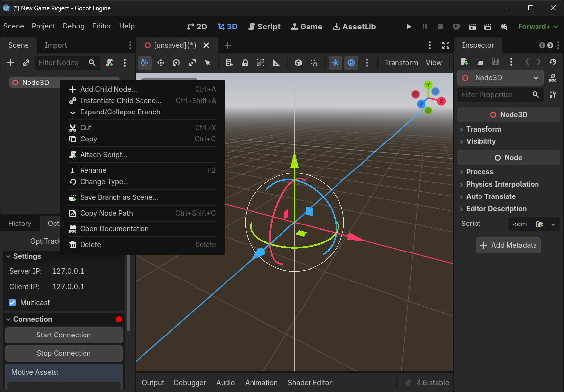Image resolution: width=564 pixels, height=392 pixels.
Task: Click the Add Metadata button in Inspector
Action: (x=508, y=245)
